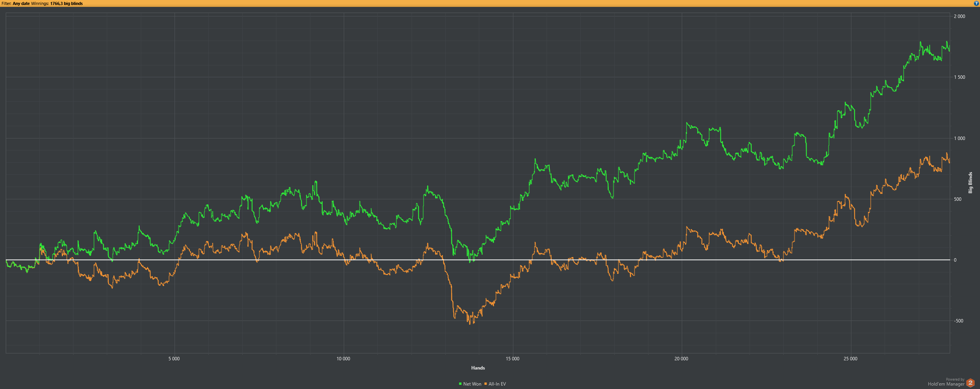Viewport: 980px width, 389px height.
Task: Click the 10 000 hands axis label
Action: click(x=343, y=359)
